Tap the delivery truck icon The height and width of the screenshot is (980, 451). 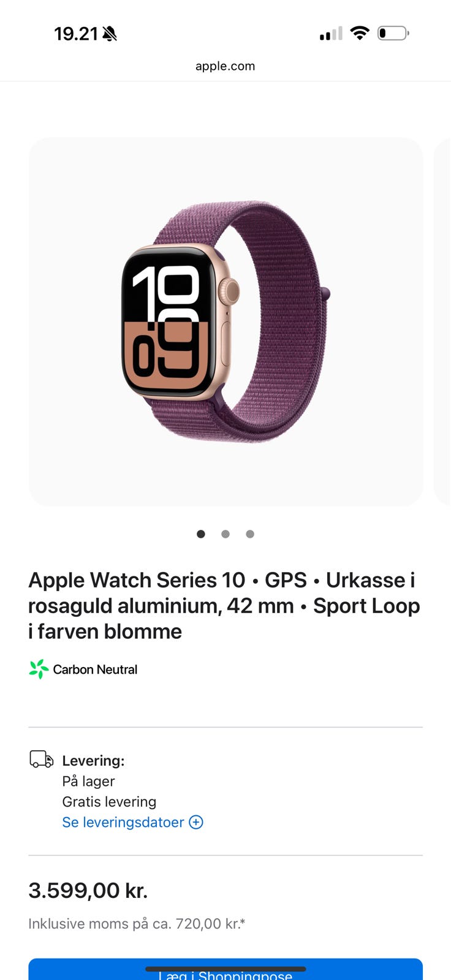(42, 759)
